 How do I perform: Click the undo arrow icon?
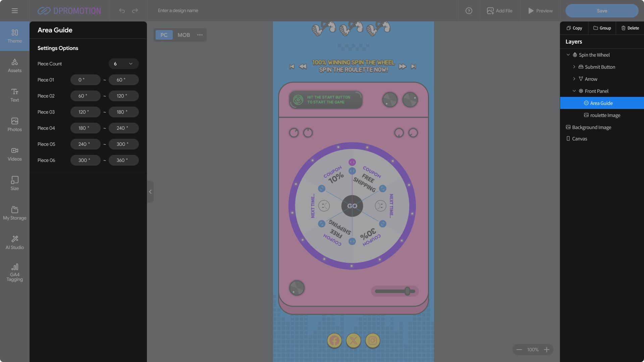click(122, 11)
